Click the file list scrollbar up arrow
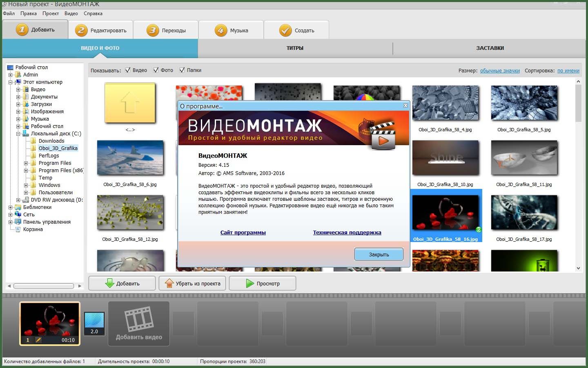588x368 pixels. (x=578, y=82)
